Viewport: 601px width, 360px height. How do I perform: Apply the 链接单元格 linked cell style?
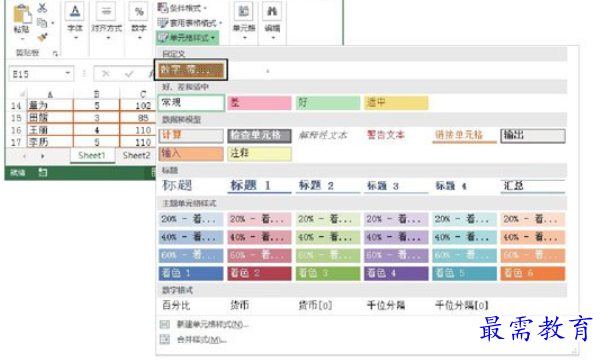click(464, 135)
